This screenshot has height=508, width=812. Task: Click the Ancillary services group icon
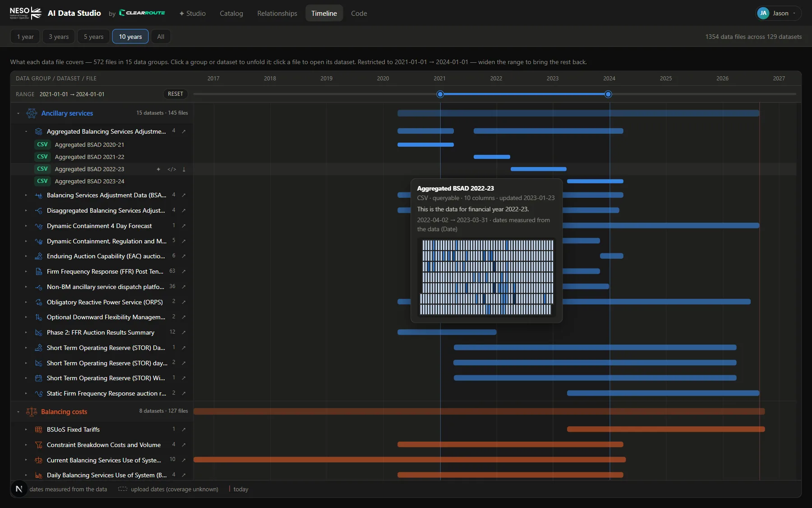coord(32,113)
